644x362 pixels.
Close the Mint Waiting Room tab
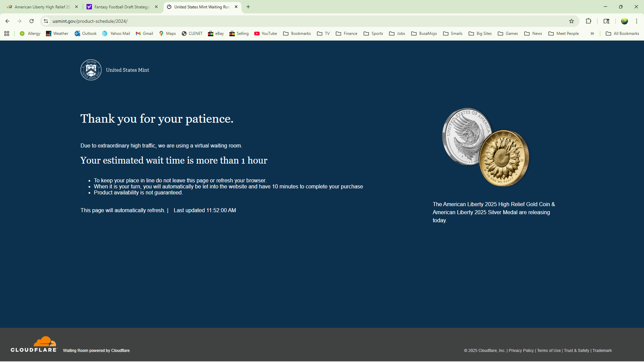click(236, 7)
